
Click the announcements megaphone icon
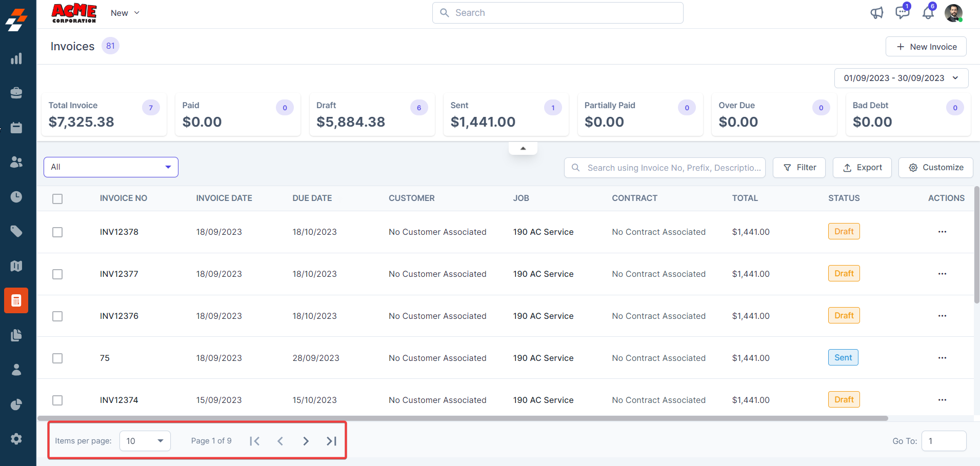pos(876,13)
